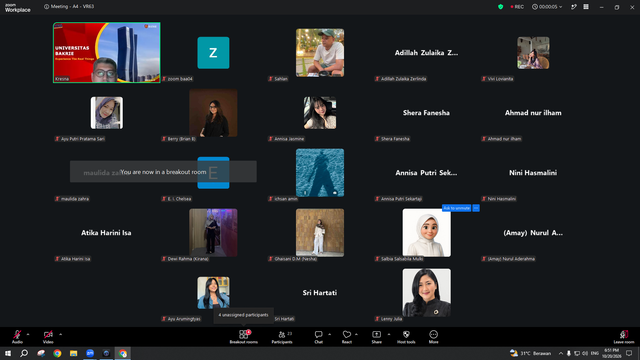The image size is (640, 360).
Task: Click the unassigned participants tooltip
Action: click(243, 315)
